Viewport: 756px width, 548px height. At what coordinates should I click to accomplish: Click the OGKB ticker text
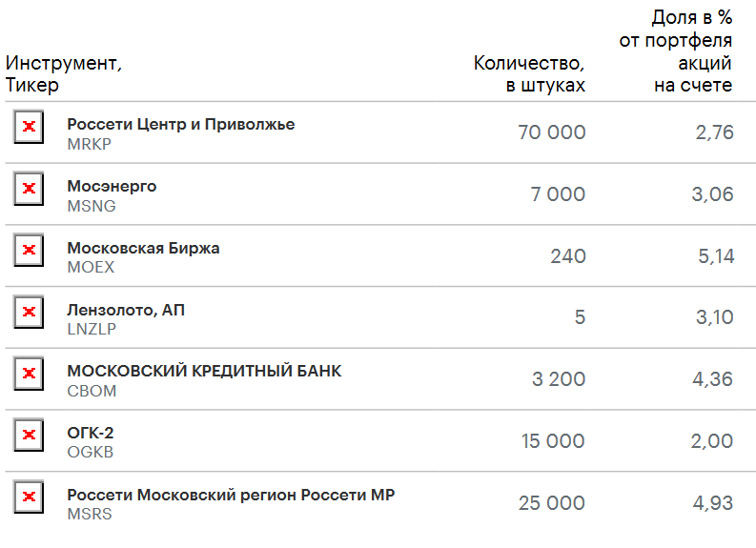(x=91, y=452)
